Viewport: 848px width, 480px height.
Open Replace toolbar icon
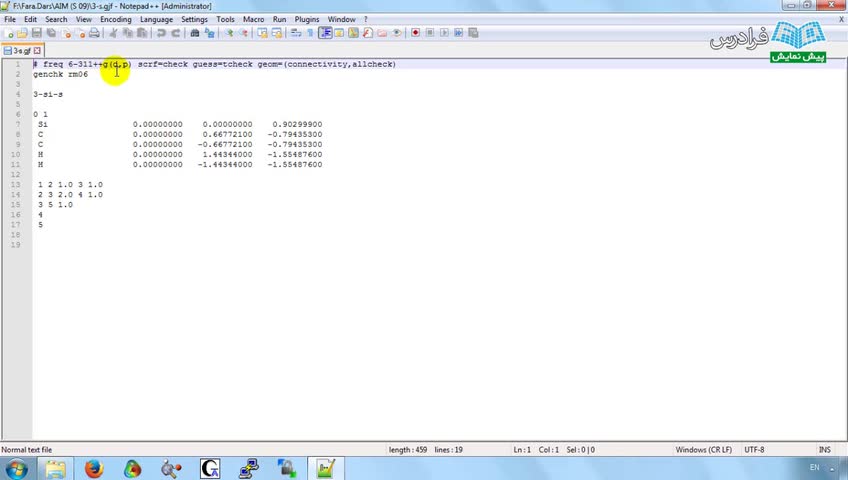[209, 34]
